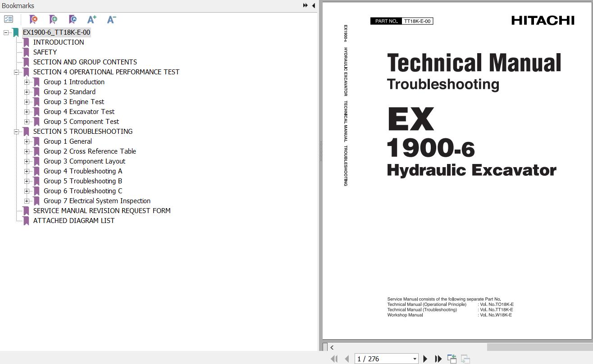Open Group 5 Component Test bookmark
This screenshot has height=364, width=593.
click(x=81, y=122)
